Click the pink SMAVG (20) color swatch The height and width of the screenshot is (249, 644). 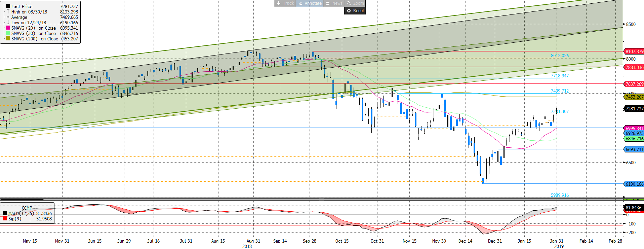point(8,28)
